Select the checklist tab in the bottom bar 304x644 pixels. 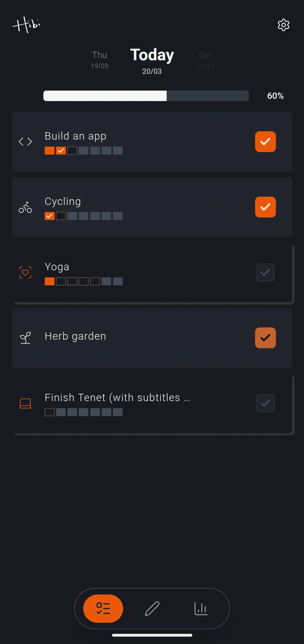103,609
